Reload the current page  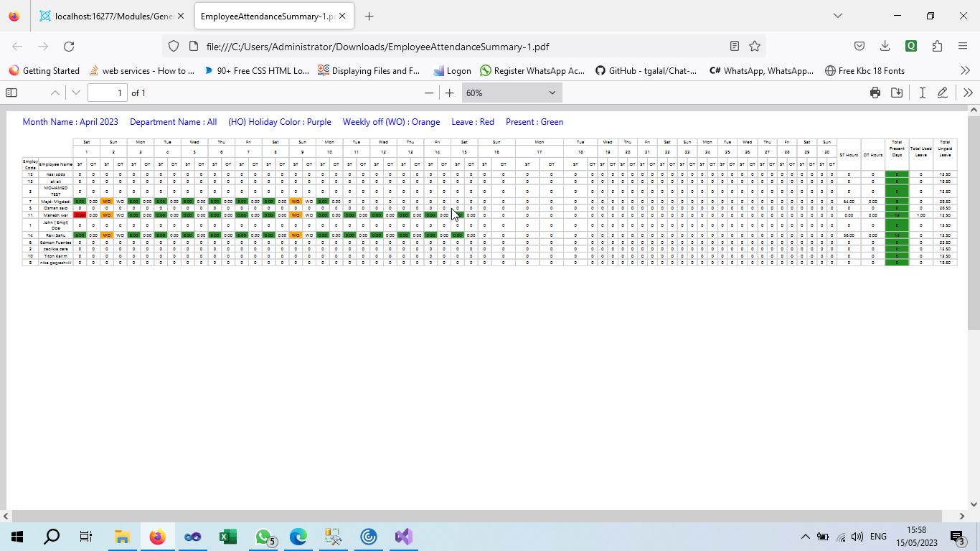click(x=69, y=47)
